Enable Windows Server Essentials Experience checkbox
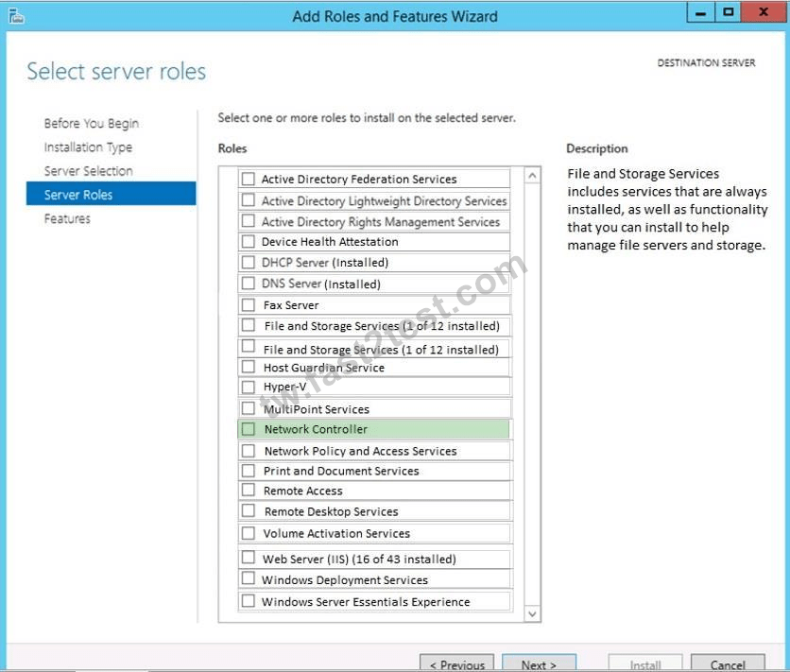The height and width of the screenshot is (672, 790). 249,600
